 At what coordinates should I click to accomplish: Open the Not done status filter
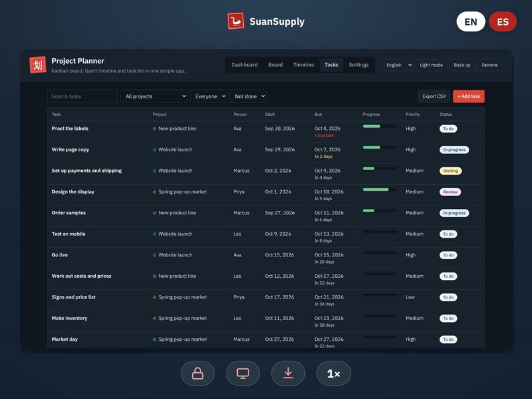tap(248, 96)
